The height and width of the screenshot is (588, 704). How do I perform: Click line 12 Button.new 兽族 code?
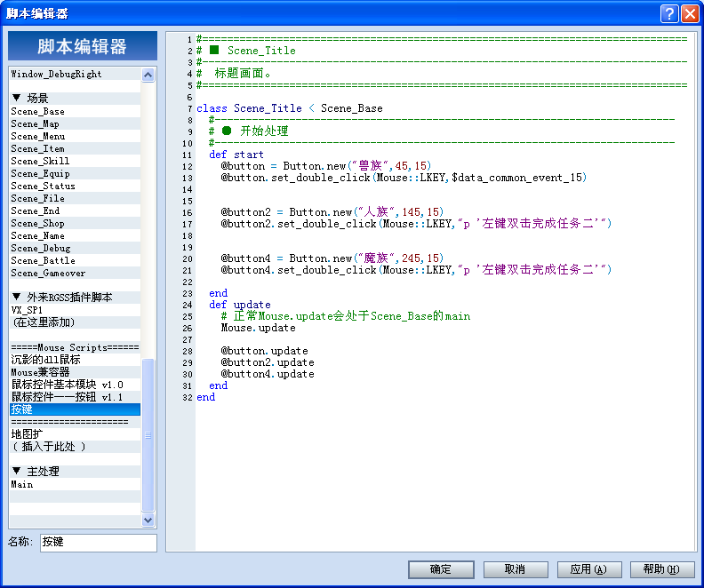pos(326,166)
